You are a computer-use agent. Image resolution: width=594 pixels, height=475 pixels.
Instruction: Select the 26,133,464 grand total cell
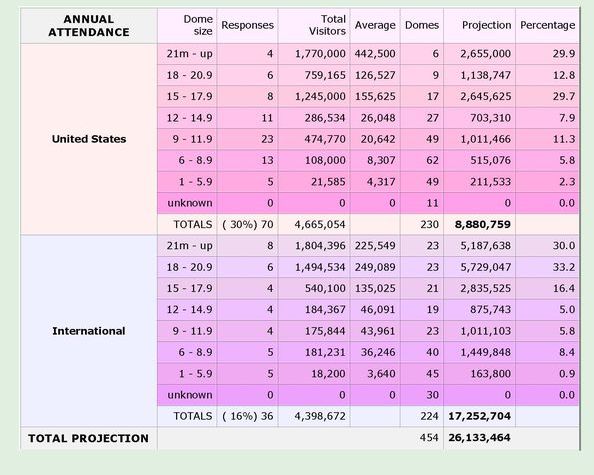point(480,438)
